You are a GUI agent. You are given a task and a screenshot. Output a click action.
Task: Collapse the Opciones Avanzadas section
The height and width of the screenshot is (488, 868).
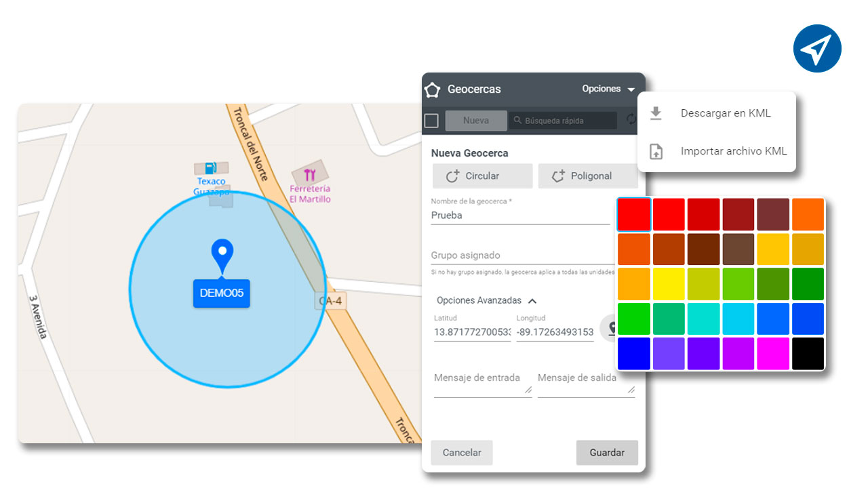click(533, 300)
